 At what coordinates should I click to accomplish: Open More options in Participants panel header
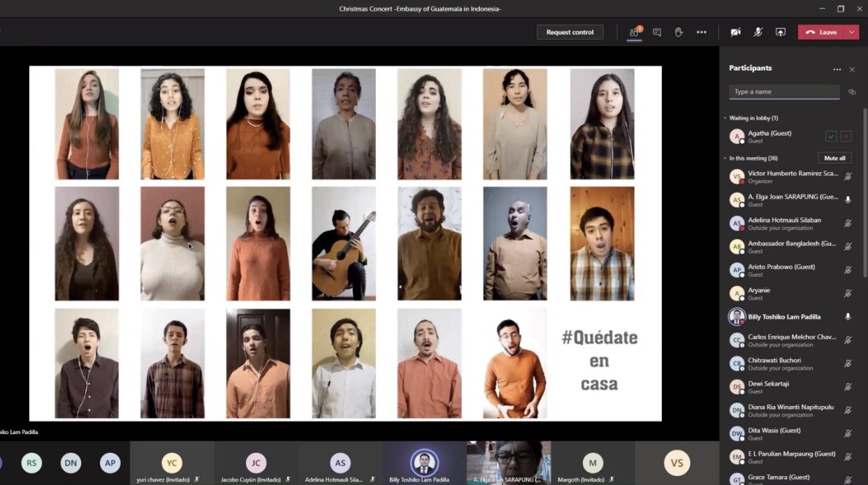[837, 69]
